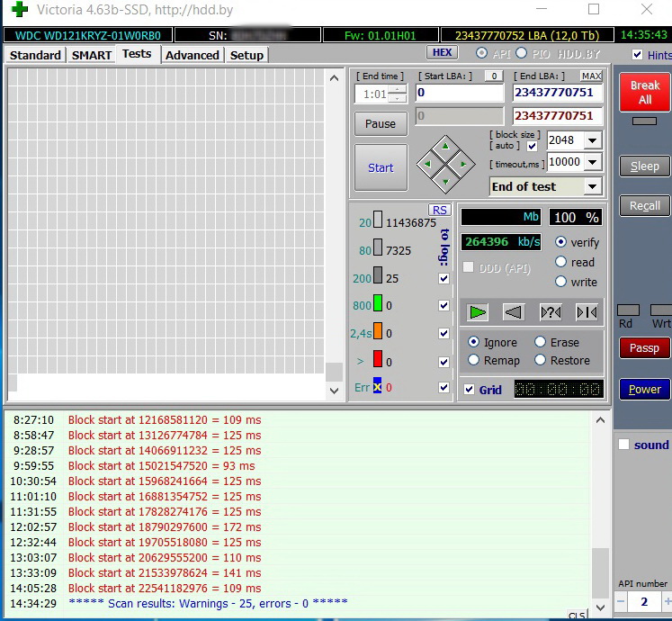Click the up arrow in the navigation diamond
The height and width of the screenshot is (621, 672).
[445, 147]
